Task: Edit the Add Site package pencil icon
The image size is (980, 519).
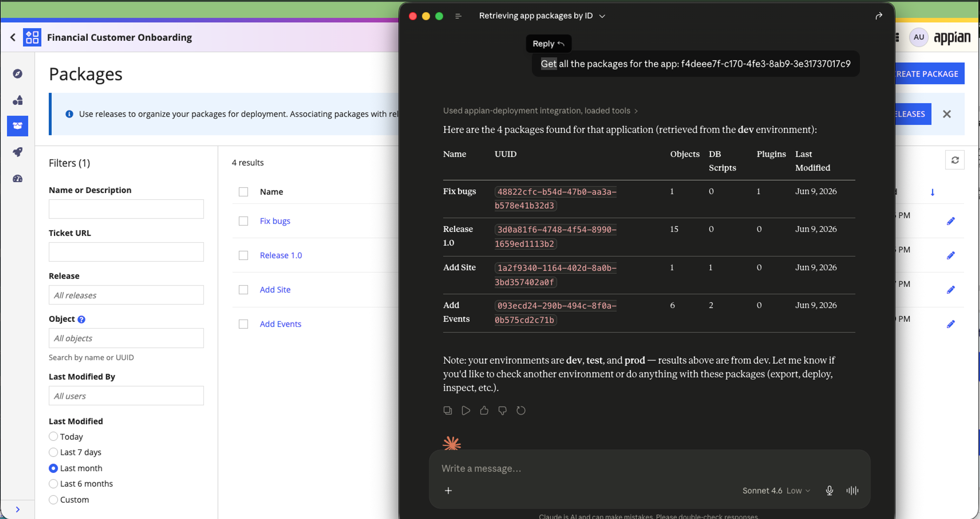Action: (951, 290)
